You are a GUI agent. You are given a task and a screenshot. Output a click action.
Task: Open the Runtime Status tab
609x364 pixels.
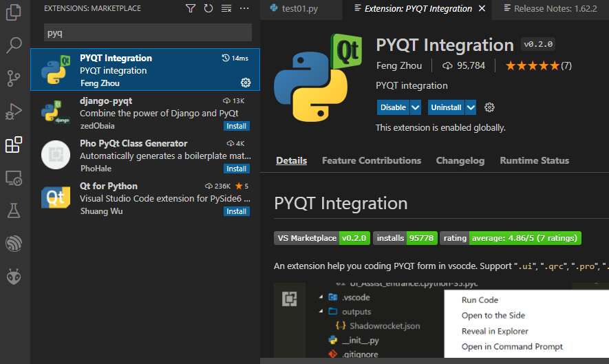pyautogui.click(x=535, y=160)
